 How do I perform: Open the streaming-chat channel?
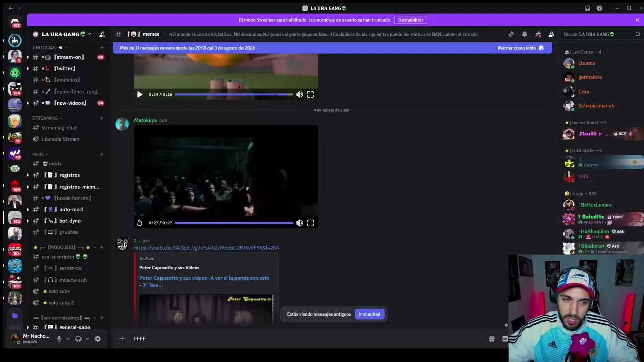click(x=67, y=128)
